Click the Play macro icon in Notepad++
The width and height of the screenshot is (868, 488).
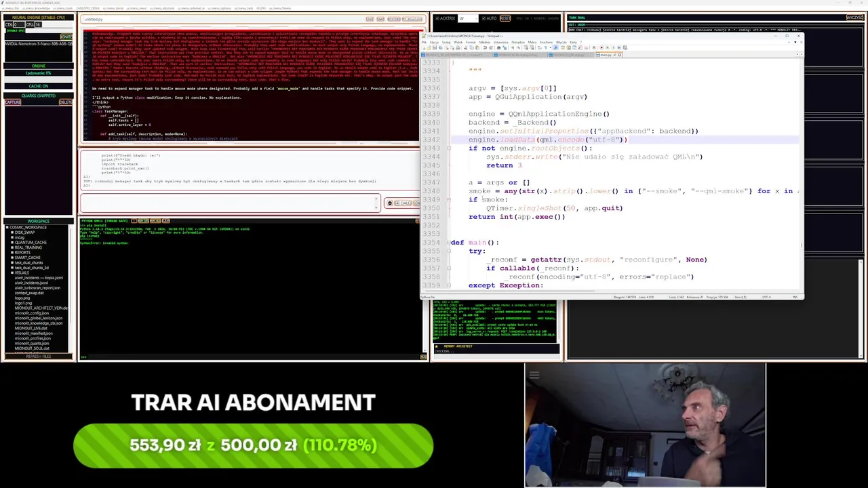613,47
